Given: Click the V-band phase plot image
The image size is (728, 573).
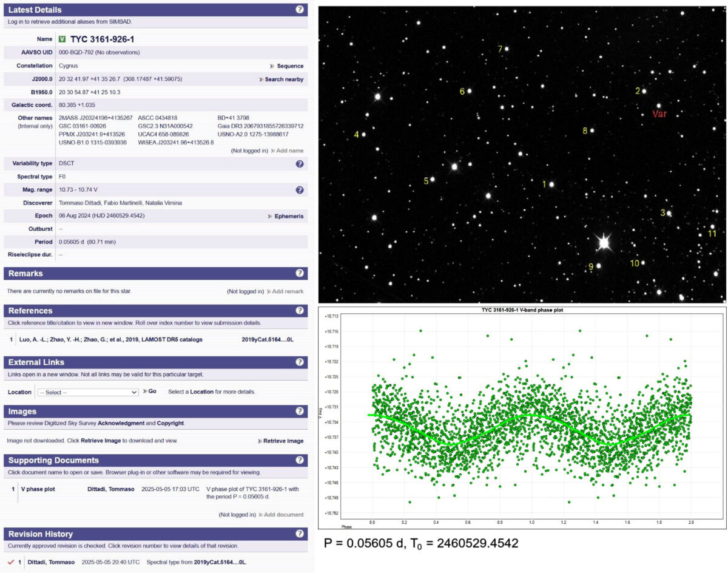Looking at the screenshot, I should click(x=522, y=418).
